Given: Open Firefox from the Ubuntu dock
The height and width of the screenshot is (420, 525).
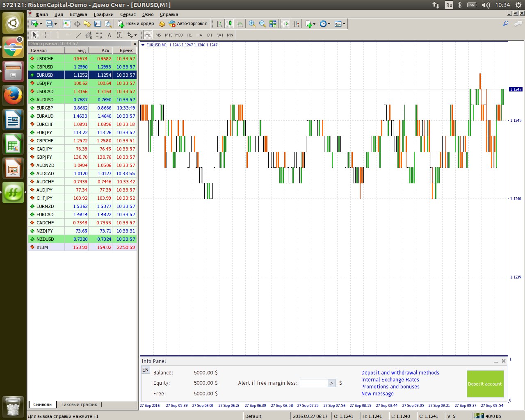Looking at the screenshot, I should pos(13,96).
